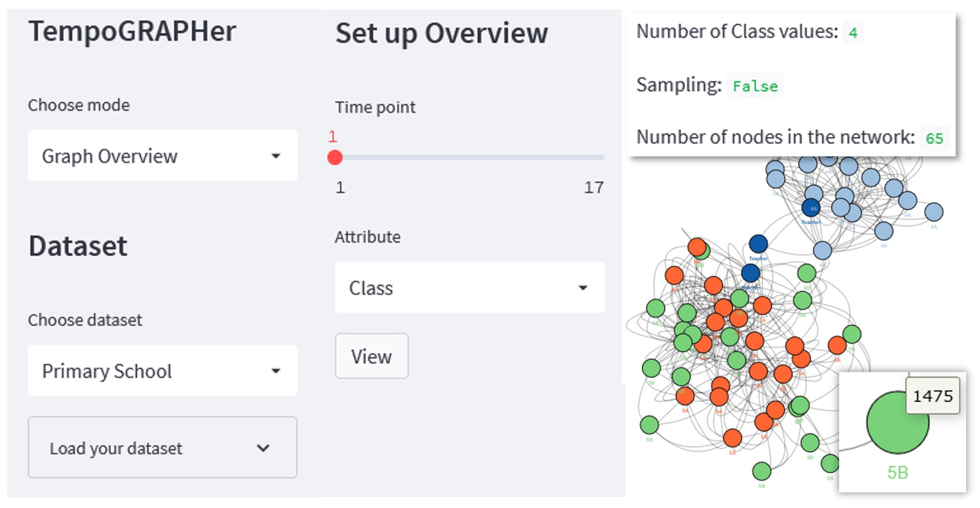Click the Class values count 4
980x508 pixels.
853,33
